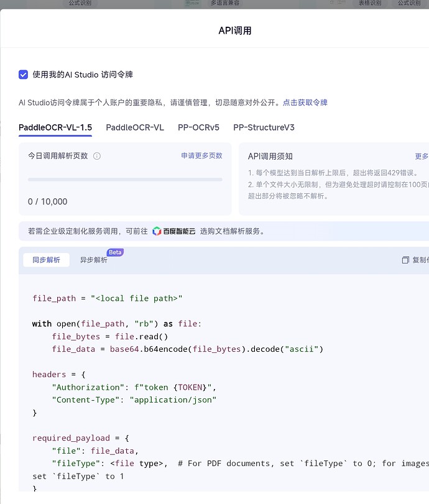
Task: Uncheck the AI Studio access token checkbox
Action: [x=23, y=75]
